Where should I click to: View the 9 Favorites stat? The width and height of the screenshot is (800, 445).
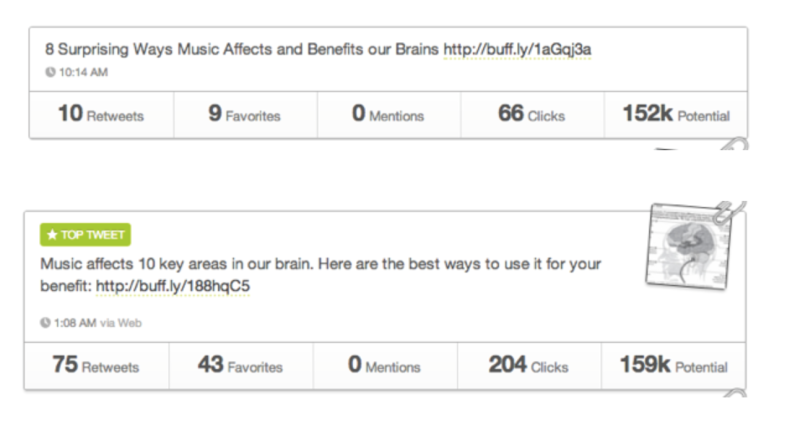(x=245, y=114)
